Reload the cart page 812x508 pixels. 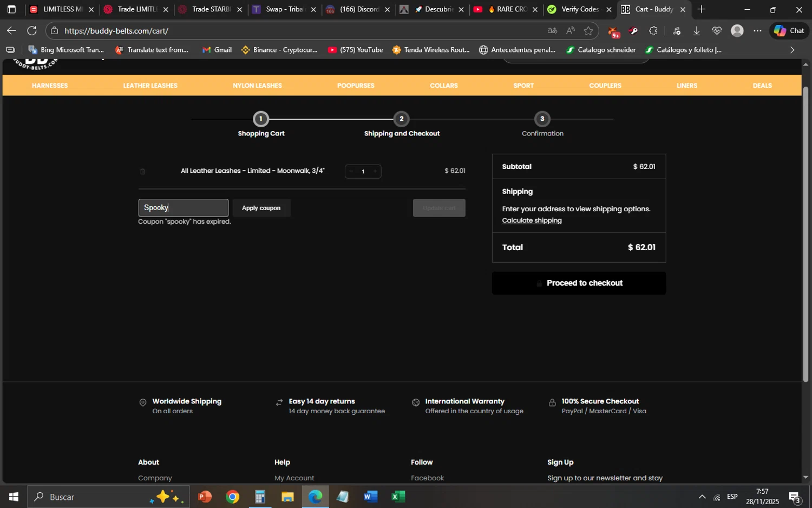coord(32,31)
